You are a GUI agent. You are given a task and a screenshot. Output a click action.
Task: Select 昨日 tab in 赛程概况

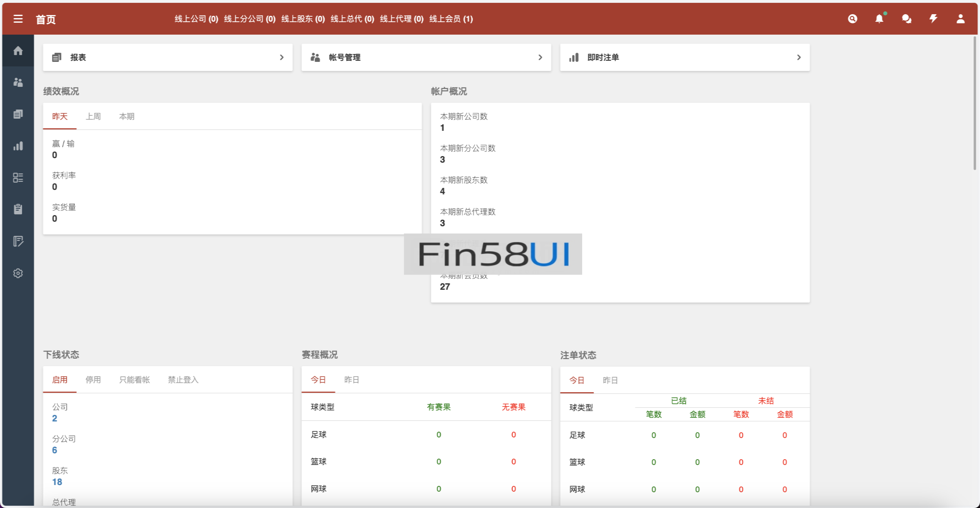[x=352, y=380]
